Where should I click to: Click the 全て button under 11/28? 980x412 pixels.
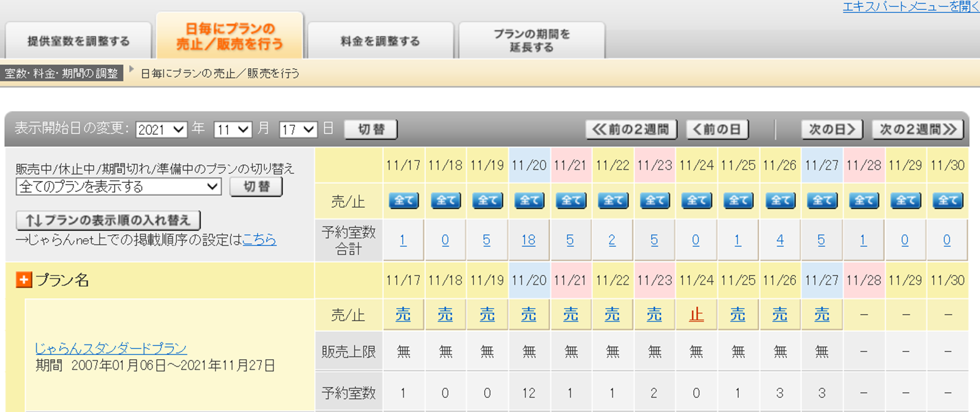(x=864, y=201)
